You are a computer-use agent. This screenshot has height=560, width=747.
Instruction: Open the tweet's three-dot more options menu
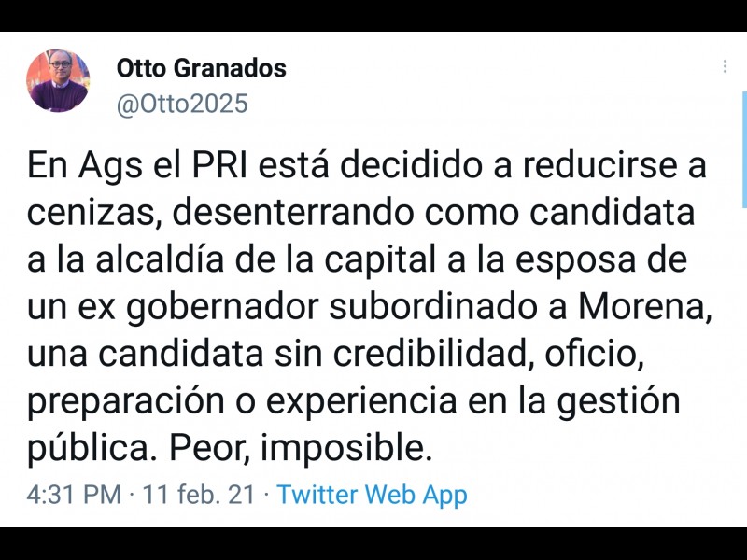tap(726, 67)
